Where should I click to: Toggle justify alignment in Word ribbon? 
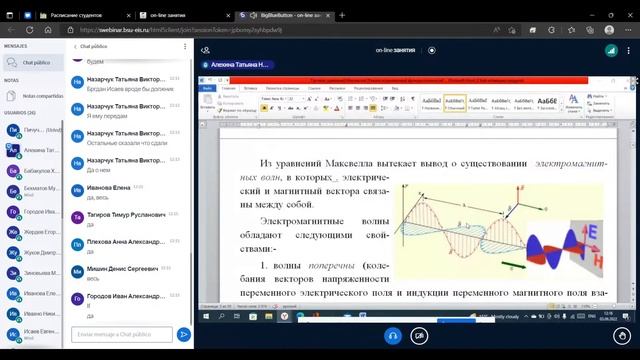click(373, 108)
